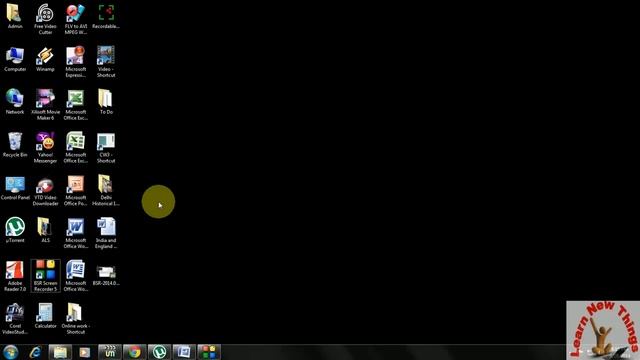This screenshot has height=360, width=640.
Task: Launch Corel VideoStudio shortcut
Action: (x=15, y=319)
